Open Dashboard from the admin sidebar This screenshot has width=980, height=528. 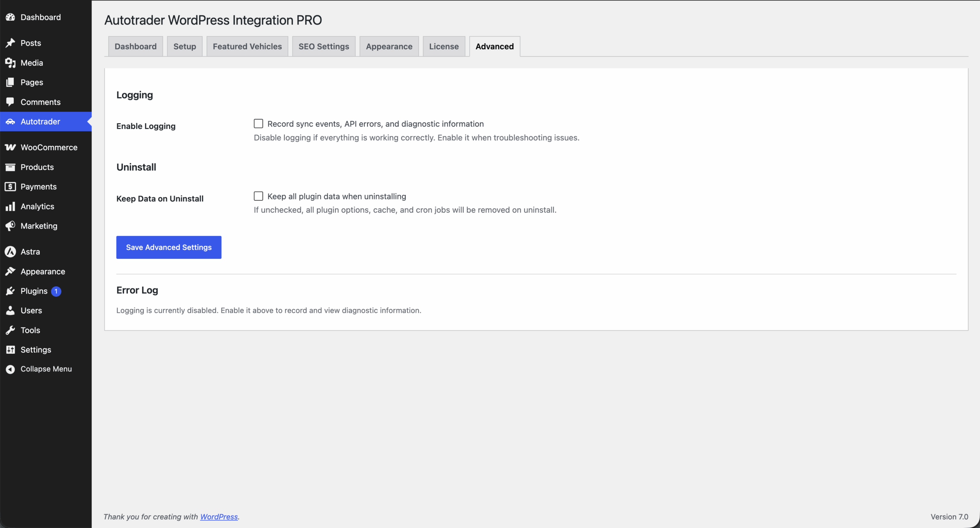click(46, 17)
